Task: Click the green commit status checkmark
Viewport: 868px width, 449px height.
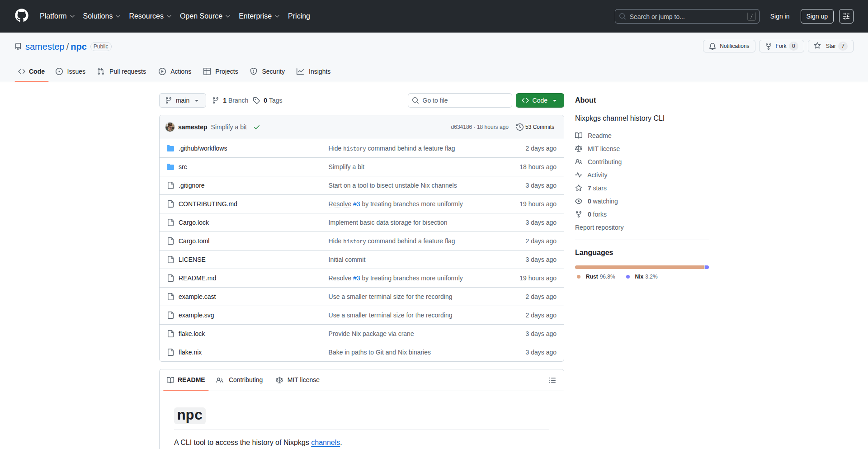Action: click(x=257, y=127)
